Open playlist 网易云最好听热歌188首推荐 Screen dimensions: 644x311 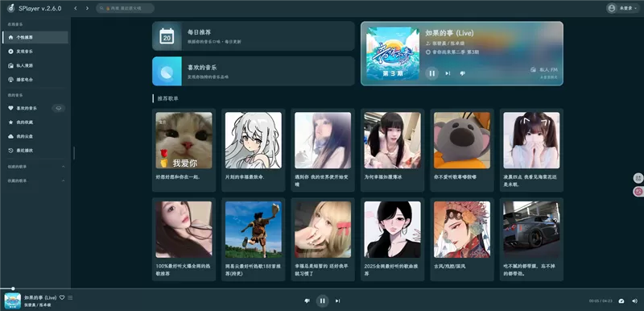pyautogui.click(x=254, y=239)
